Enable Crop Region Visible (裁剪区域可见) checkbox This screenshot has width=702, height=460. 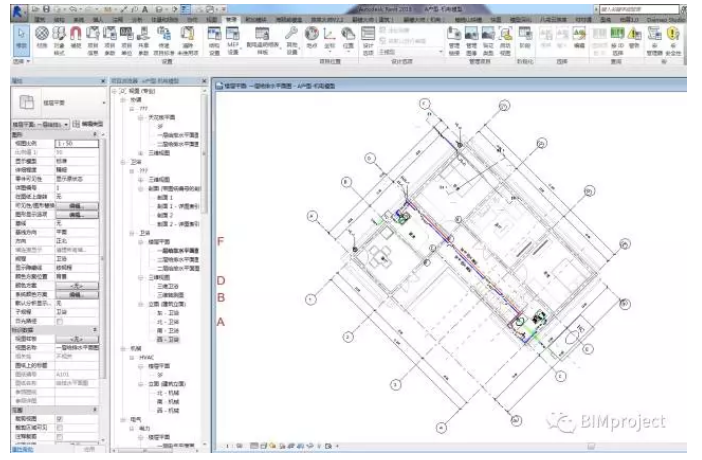pos(60,428)
